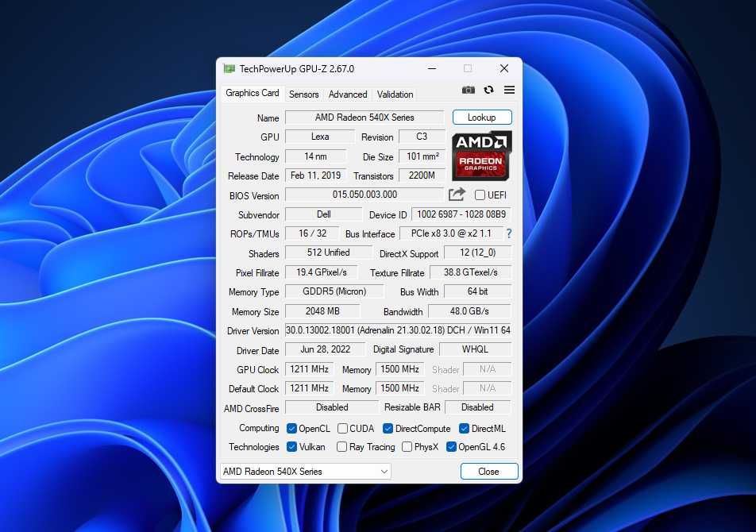Image resolution: width=756 pixels, height=532 pixels.
Task: Click the Resizable BAR value Disabled
Action: tap(477, 407)
